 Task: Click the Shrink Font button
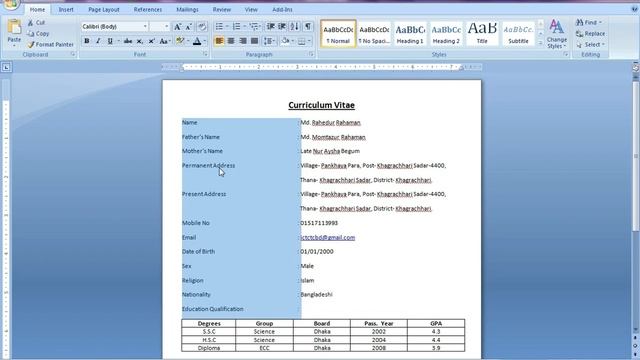(189, 27)
